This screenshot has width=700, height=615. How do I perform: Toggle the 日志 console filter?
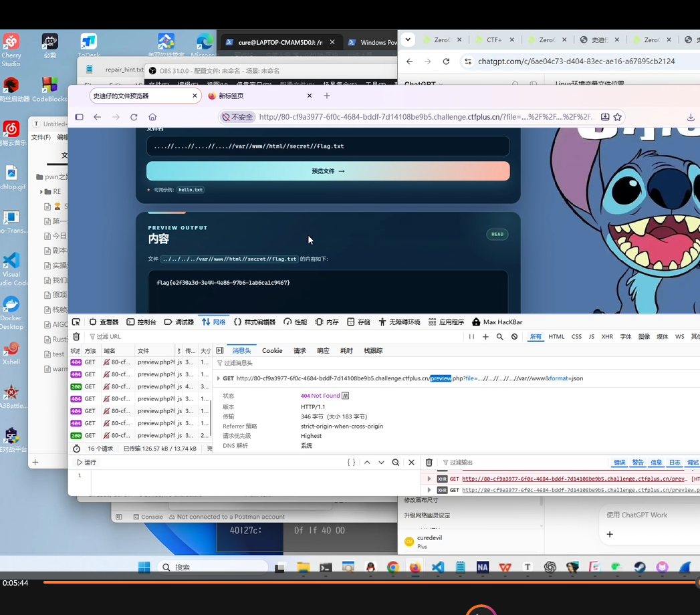[675, 463]
